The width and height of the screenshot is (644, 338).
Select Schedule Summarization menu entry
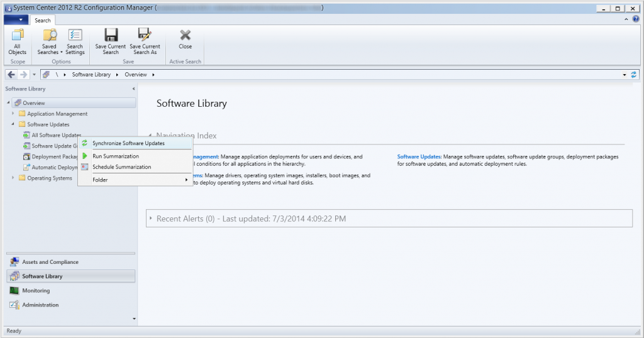(x=121, y=167)
